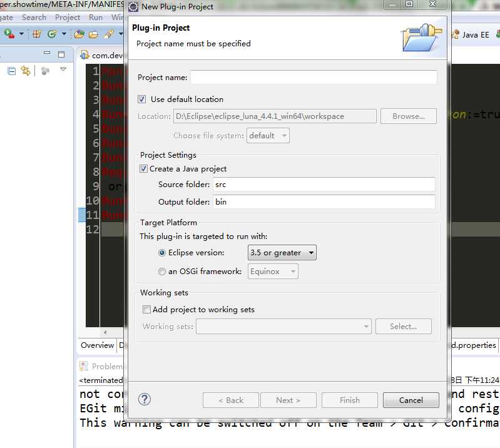
Task: Click the Plug-in Project folder banner image
Action: coord(421,38)
